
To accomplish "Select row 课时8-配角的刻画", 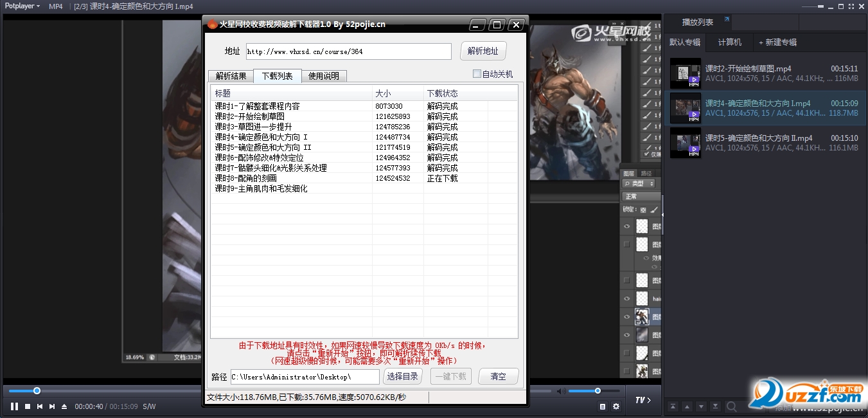I will click(364, 178).
